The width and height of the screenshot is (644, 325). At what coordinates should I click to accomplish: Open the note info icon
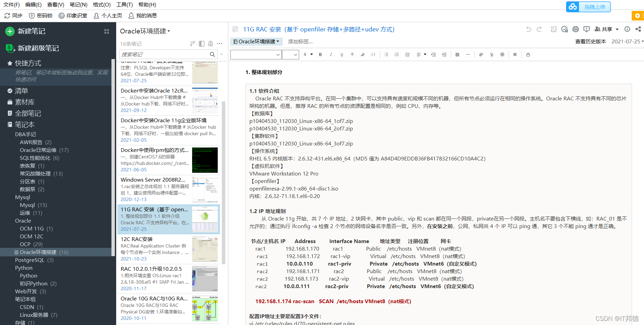pyautogui.click(x=627, y=29)
